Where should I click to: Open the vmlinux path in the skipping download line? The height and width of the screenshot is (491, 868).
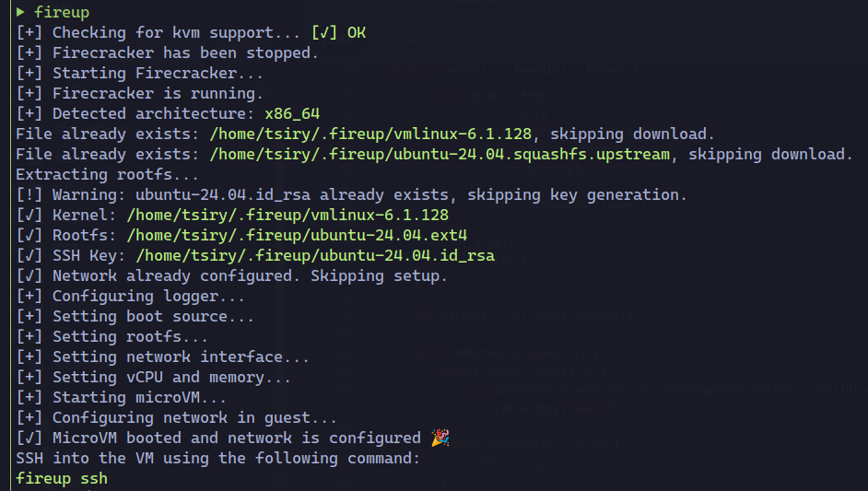coord(369,134)
